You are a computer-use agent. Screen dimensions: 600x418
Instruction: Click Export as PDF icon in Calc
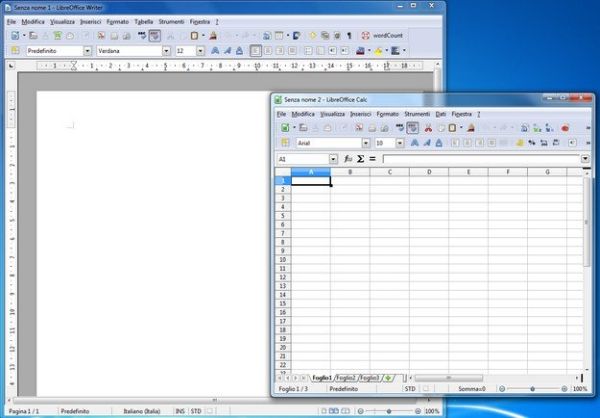[359, 128]
